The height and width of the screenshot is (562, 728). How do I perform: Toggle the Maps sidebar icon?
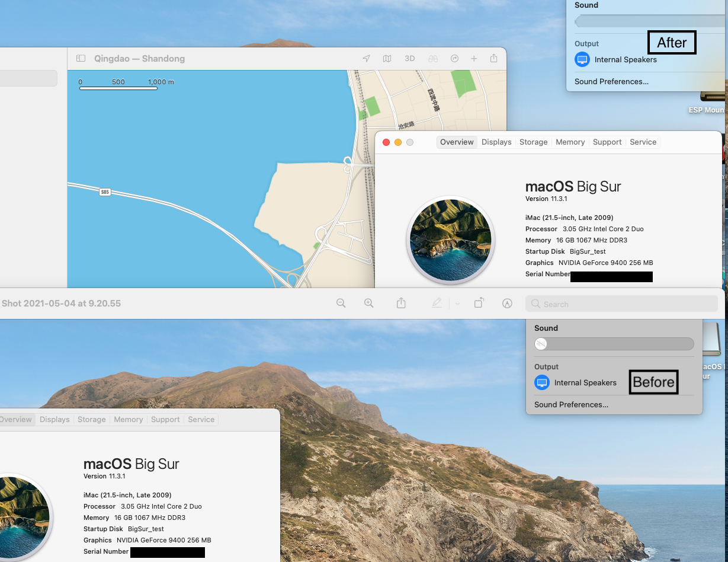click(x=81, y=59)
